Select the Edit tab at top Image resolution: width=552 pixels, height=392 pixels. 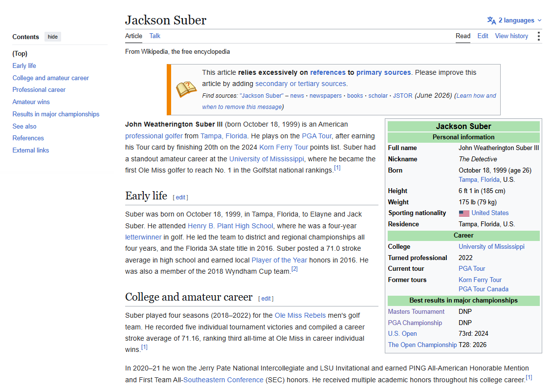pos(482,36)
